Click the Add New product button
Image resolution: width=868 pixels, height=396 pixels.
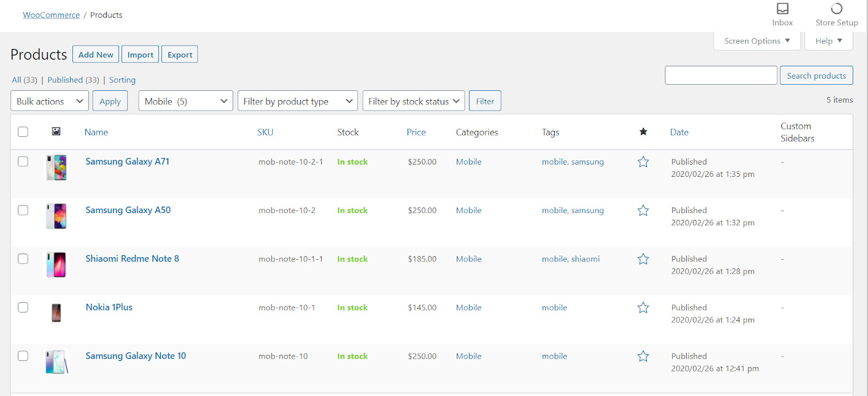click(96, 55)
